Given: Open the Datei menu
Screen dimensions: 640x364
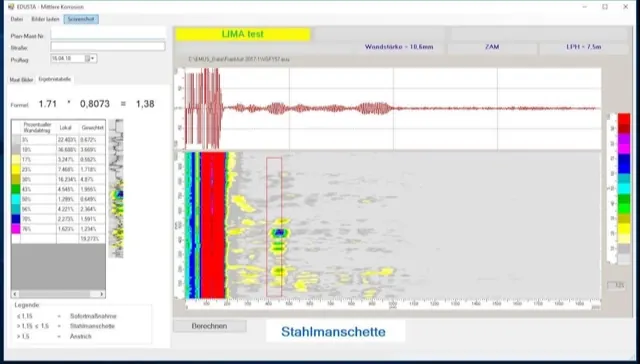Looking at the screenshot, I should pyautogui.click(x=17, y=19).
